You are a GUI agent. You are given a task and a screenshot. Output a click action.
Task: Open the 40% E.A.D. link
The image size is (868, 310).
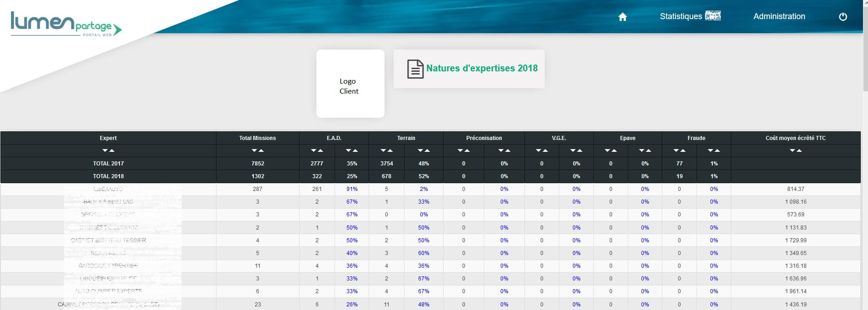tap(352, 253)
